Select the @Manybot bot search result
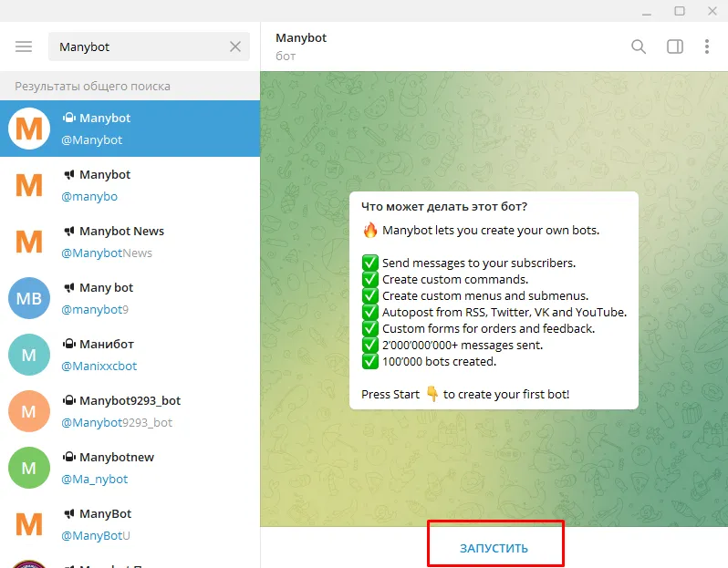 (x=130, y=129)
